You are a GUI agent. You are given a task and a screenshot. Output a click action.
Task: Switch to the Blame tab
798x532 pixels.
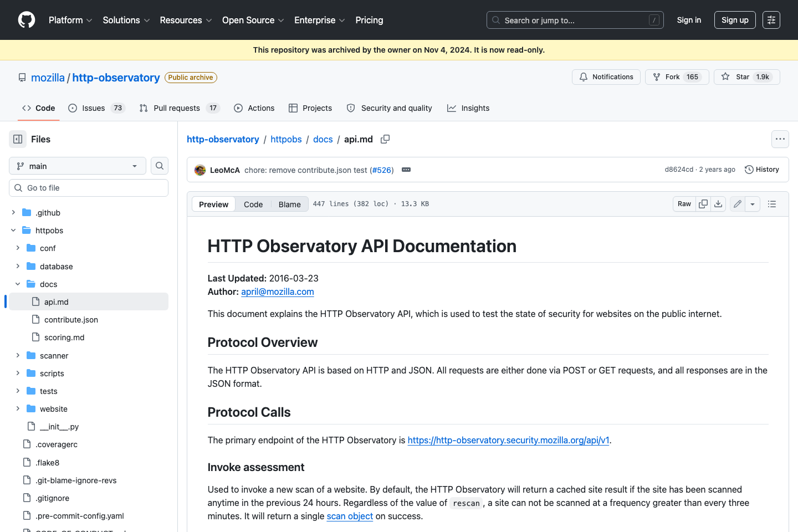289,204
